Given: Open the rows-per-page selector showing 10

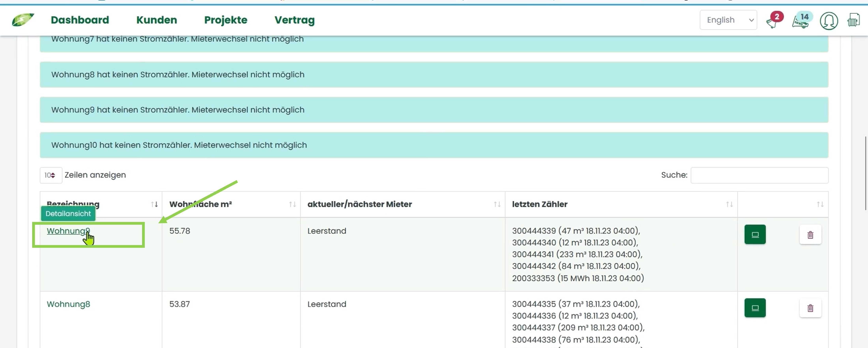Looking at the screenshot, I should tap(51, 175).
